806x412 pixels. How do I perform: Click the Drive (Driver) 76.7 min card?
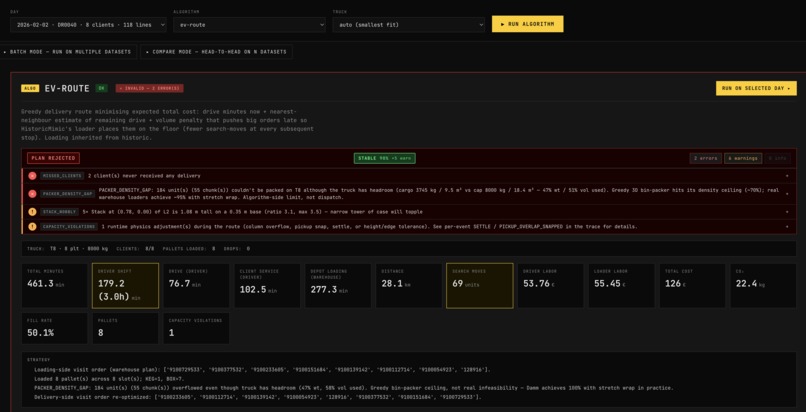tap(196, 286)
